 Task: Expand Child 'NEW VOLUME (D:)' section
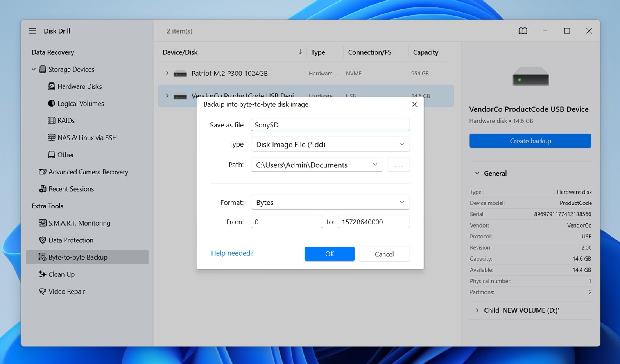pos(477,310)
